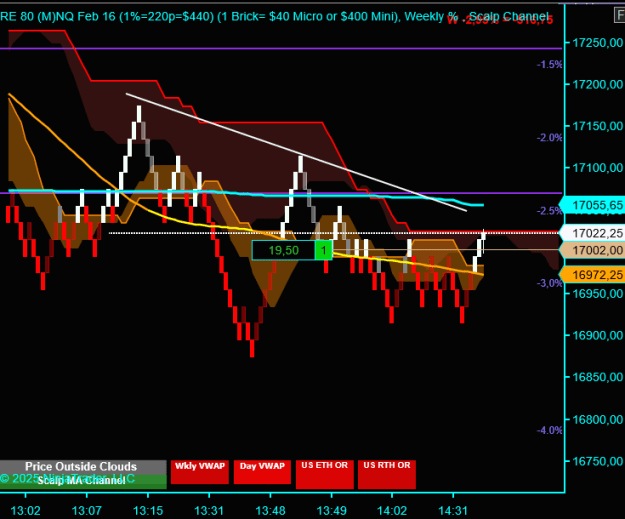This screenshot has width=625, height=519.
Task: Click the -2.5% weekly percent level label
Action: click(550, 211)
